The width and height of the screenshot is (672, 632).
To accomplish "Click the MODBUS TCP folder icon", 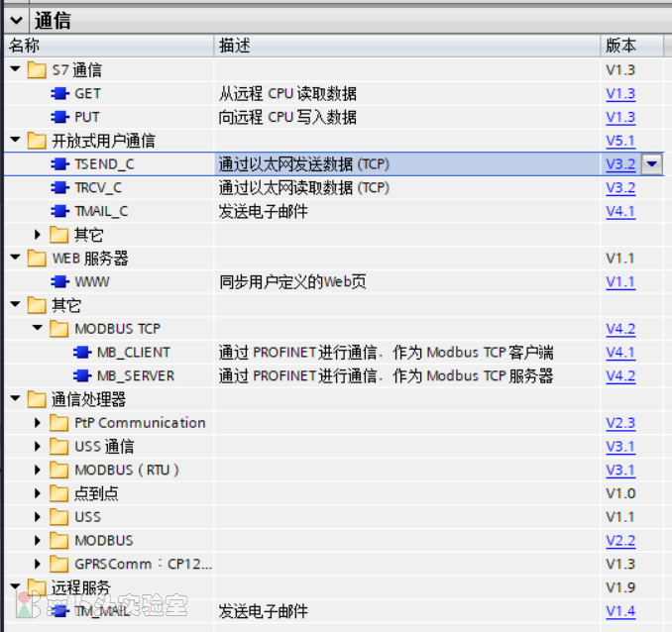I will click(x=59, y=329).
